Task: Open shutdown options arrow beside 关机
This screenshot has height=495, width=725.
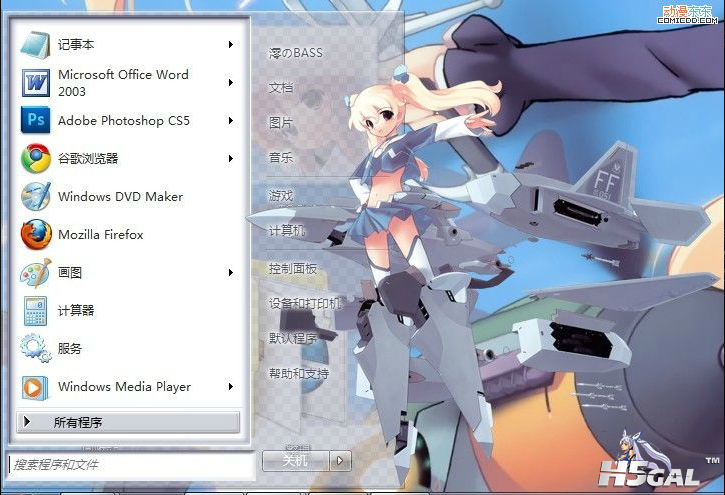Action: point(340,461)
